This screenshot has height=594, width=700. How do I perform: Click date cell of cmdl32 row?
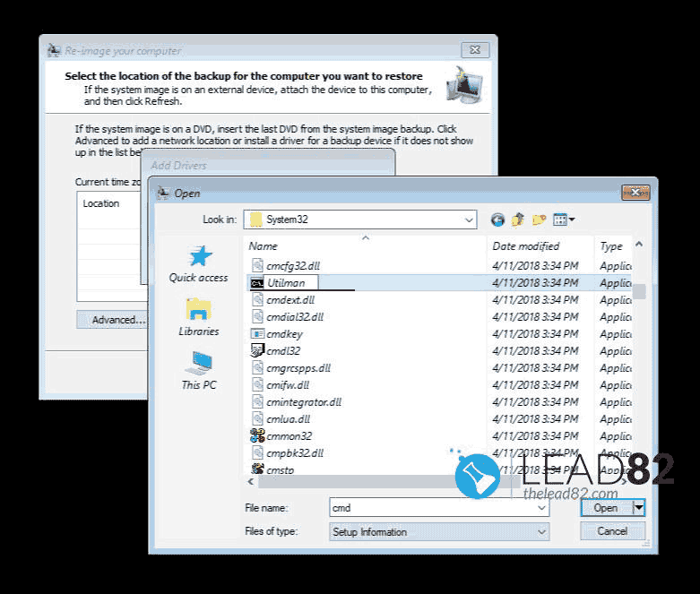[535, 351]
